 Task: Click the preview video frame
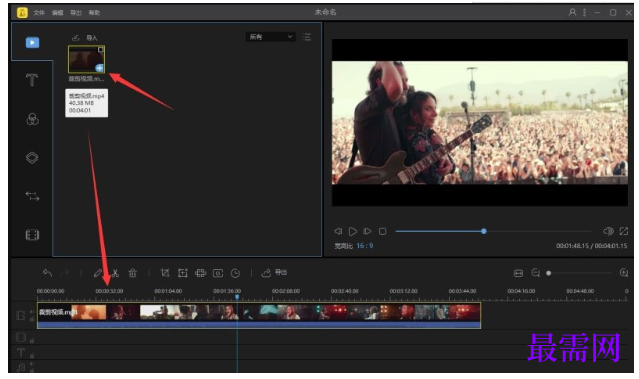pos(480,122)
